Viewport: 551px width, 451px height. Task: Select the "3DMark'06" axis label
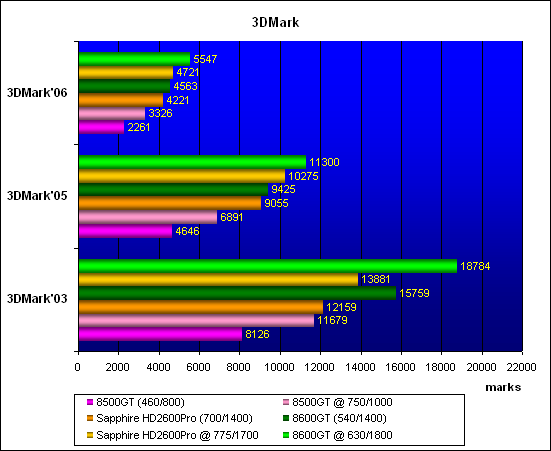click(x=37, y=93)
